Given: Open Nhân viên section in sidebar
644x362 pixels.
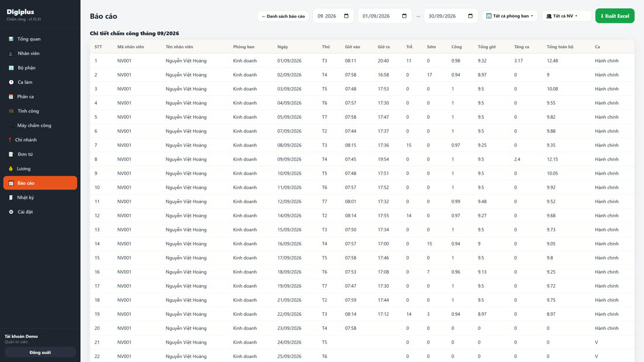Looking at the screenshot, I should 40,53.
